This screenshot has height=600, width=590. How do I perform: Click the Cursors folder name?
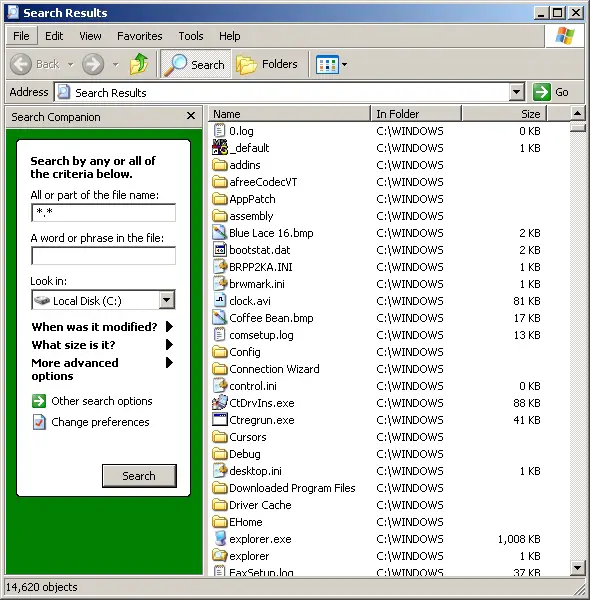(x=248, y=437)
